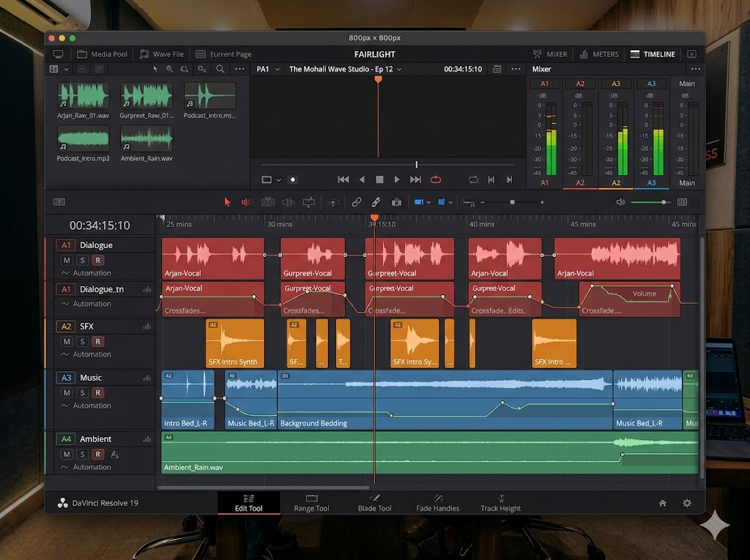Mute the A2 SFX track

click(x=67, y=341)
